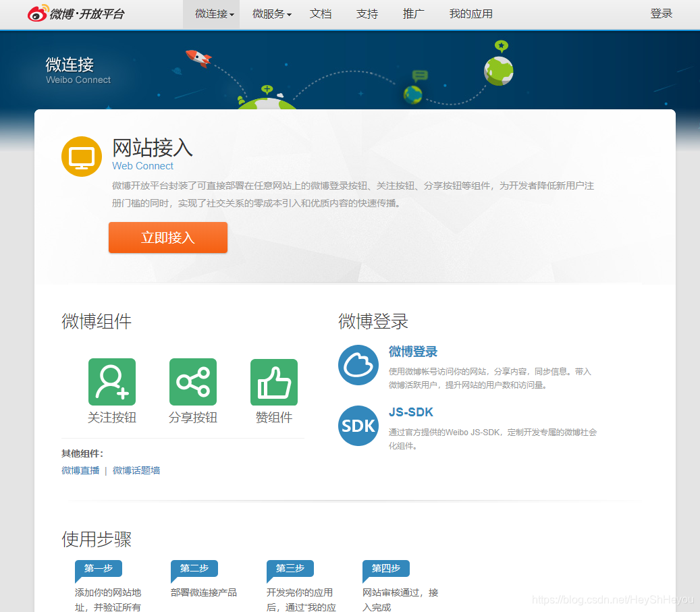The image size is (700, 612).
Task: Click the orange 立即接入 button
Action: 168,238
